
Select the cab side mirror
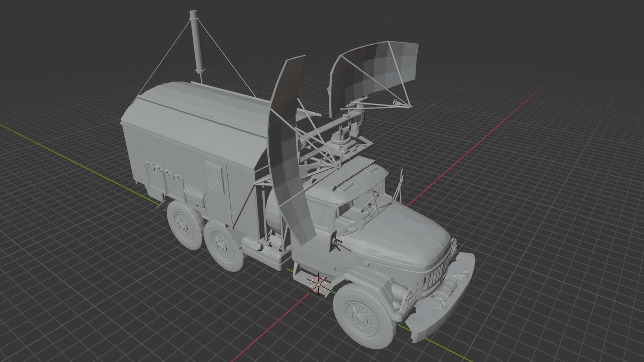333,241
